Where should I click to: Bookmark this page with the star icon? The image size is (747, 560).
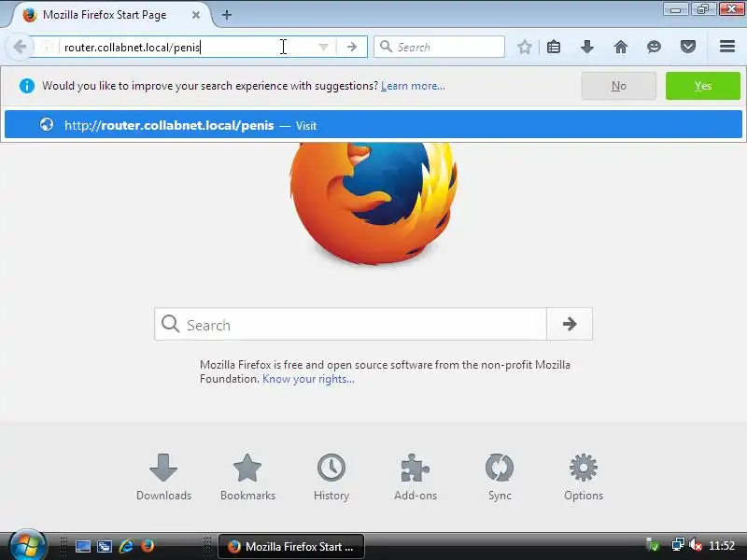(x=525, y=47)
